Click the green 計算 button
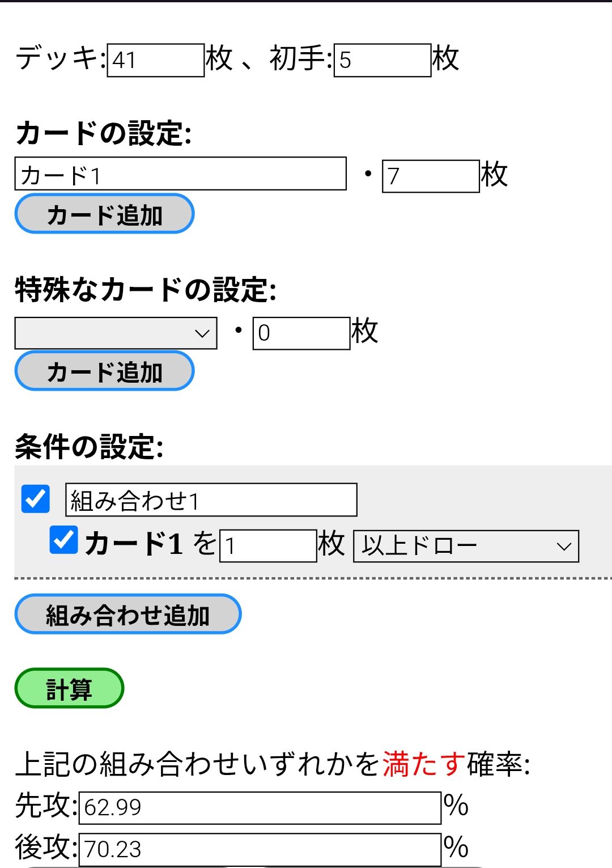 [69, 688]
